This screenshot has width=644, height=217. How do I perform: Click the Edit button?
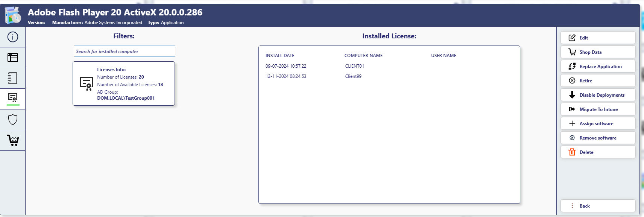pos(598,38)
